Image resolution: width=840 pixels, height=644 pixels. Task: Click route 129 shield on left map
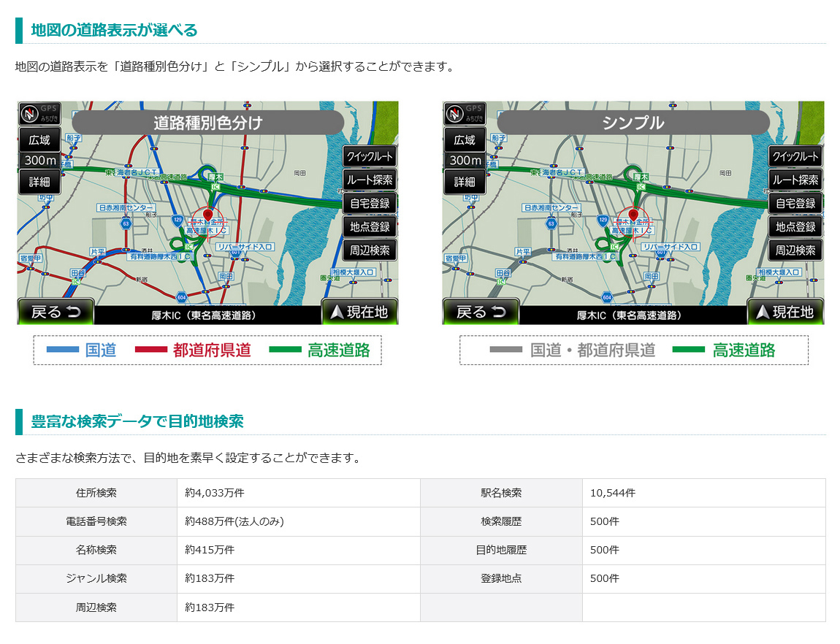177,220
